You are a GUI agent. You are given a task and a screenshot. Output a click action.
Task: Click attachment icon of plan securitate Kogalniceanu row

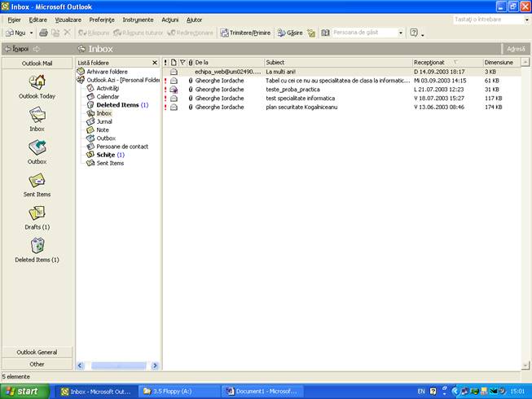[191, 107]
